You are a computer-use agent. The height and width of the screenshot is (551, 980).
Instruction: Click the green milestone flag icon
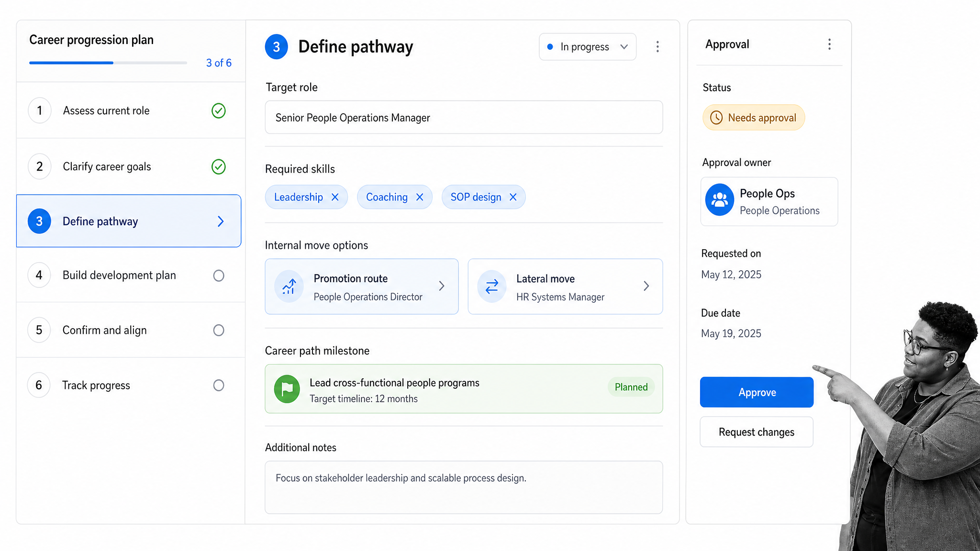(x=287, y=389)
